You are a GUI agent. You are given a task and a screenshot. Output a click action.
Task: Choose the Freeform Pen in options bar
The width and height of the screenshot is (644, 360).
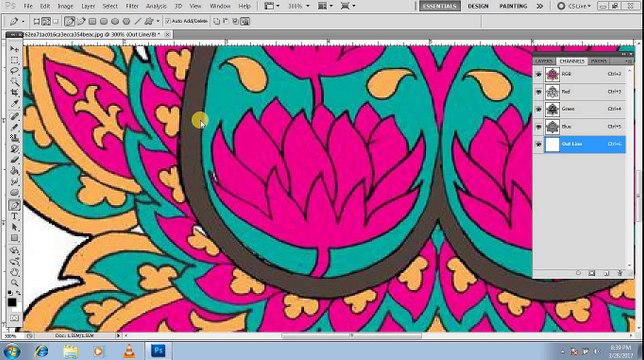(x=81, y=21)
